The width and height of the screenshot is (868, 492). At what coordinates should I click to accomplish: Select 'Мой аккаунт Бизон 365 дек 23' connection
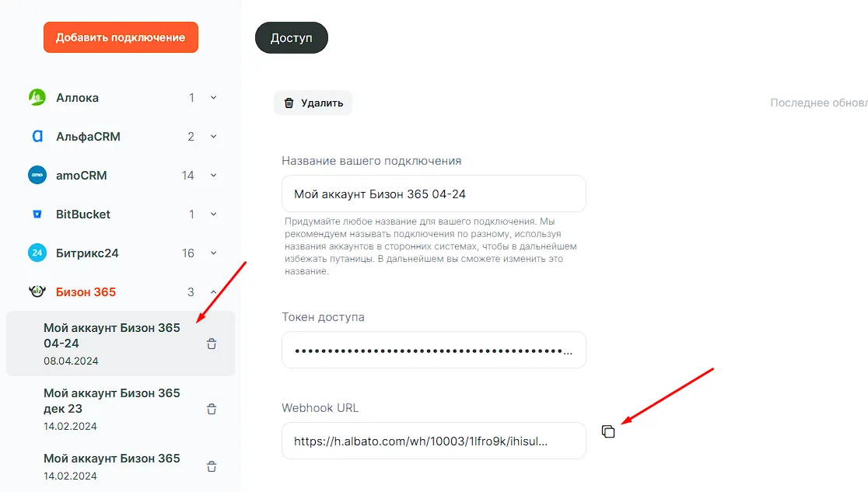(112, 401)
